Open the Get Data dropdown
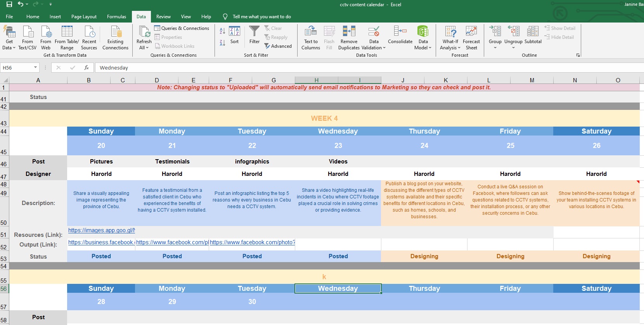Image resolution: width=644 pixels, height=325 pixels. pyautogui.click(x=9, y=38)
